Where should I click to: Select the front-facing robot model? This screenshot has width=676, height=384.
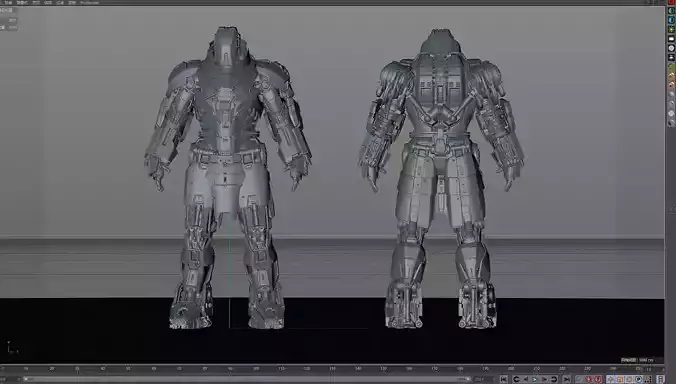pos(228,178)
